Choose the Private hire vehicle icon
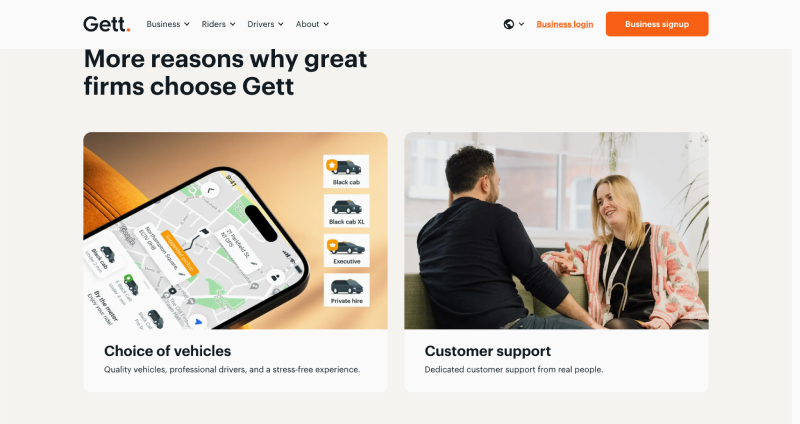 pos(346,290)
